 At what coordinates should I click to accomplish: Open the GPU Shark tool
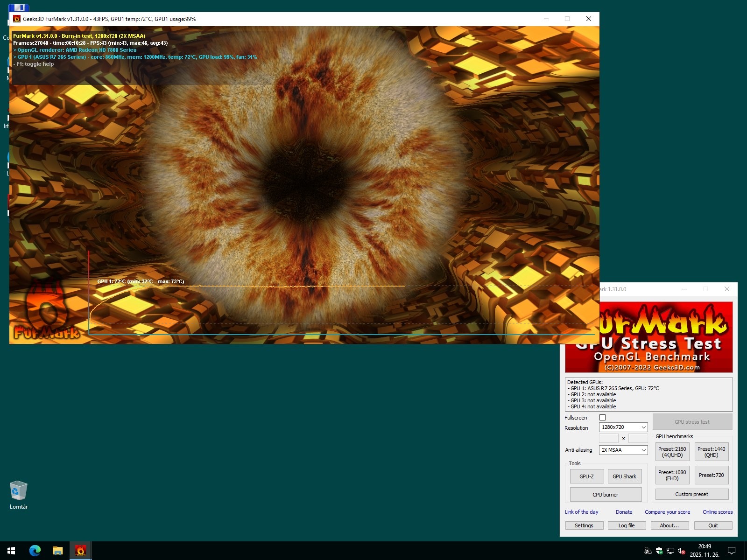(625, 476)
